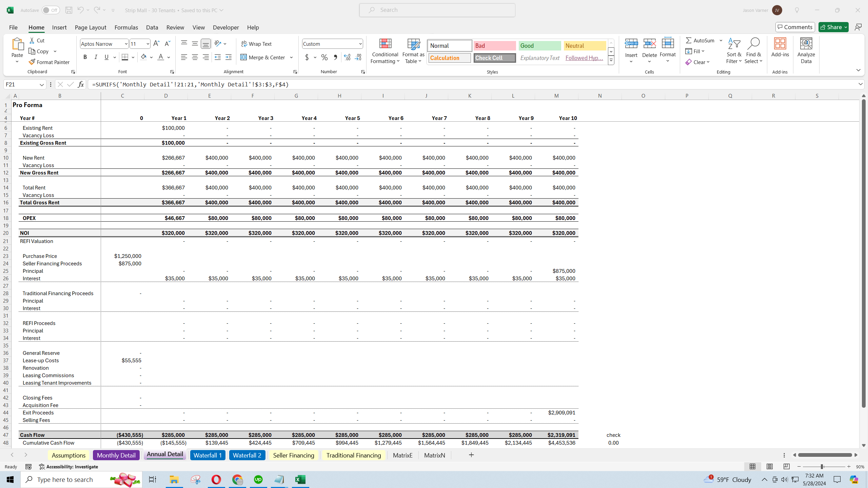Switch to the Data ribbon tab
This screenshot has width=868, height=488.
tap(152, 27)
